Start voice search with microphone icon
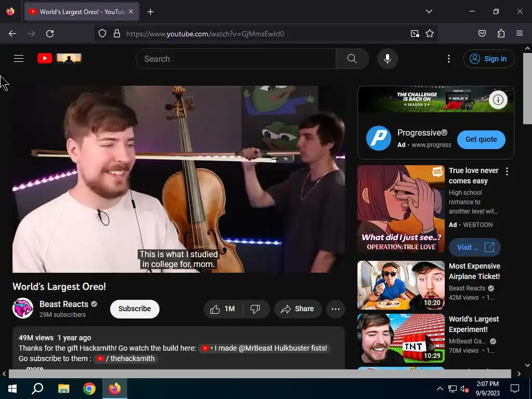The width and height of the screenshot is (532, 399). coord(387,59)
